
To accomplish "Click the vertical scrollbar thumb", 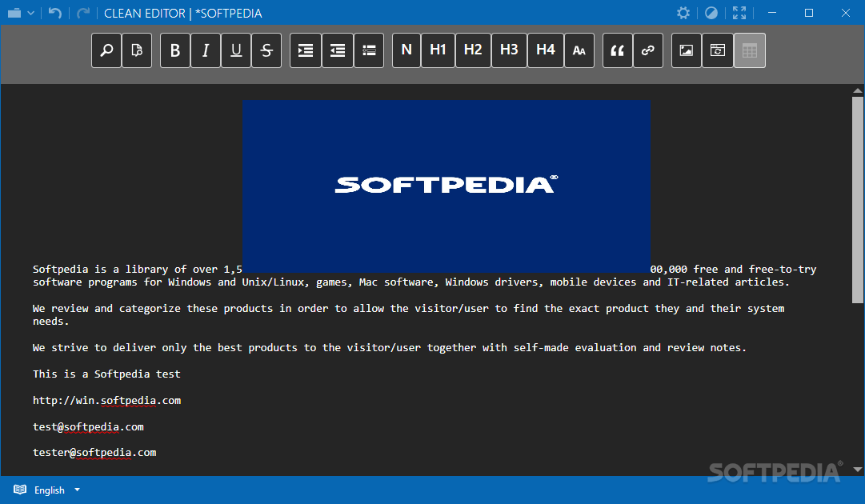I will coord(857,200).
